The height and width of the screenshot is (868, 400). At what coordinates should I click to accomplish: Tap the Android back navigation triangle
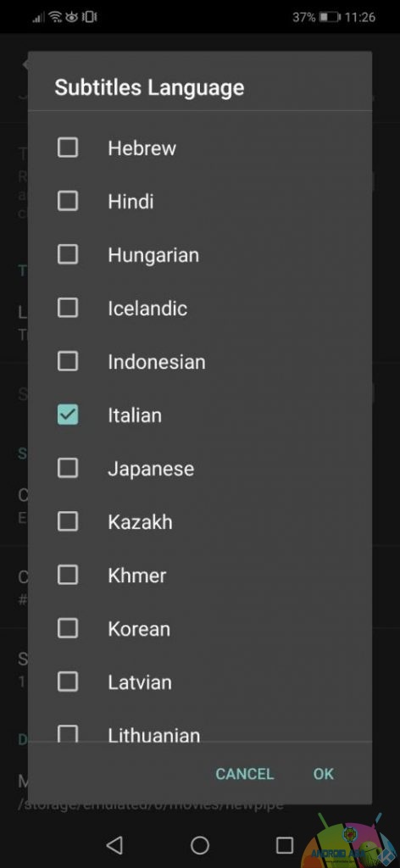tap(114, 845)
